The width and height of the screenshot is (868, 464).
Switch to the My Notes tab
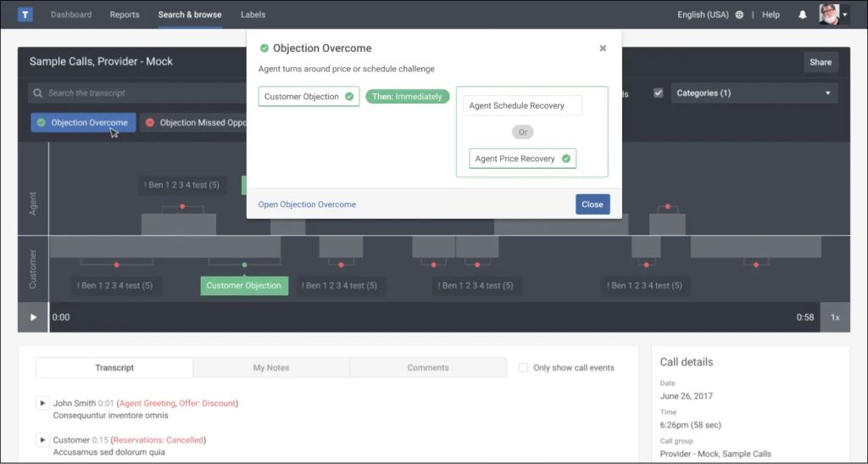(271, 367)
